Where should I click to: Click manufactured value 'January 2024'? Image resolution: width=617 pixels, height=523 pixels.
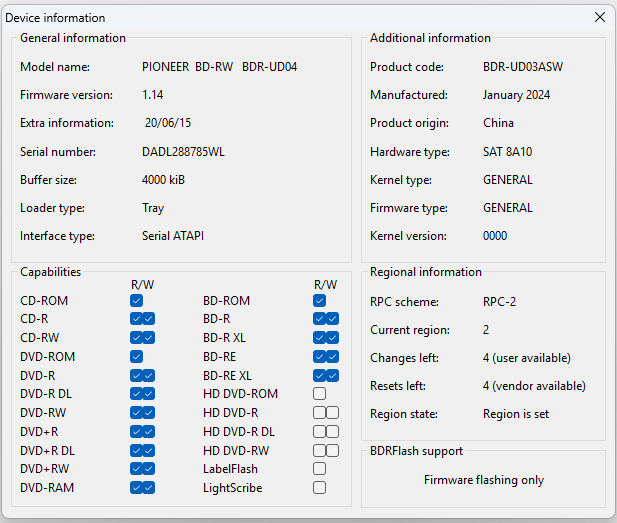516,95
